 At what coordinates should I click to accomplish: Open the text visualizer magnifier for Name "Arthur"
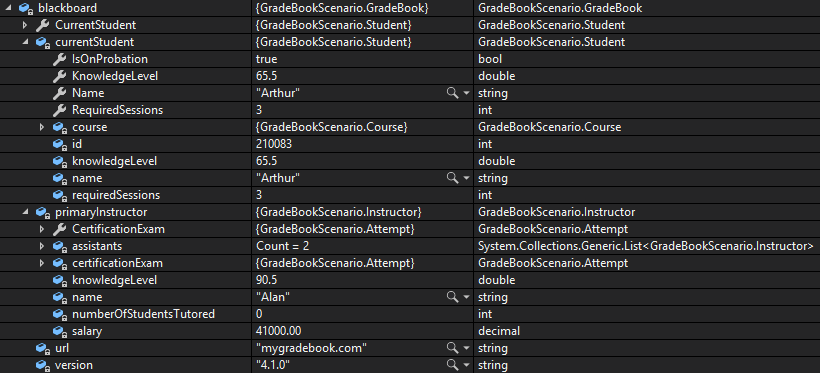[452, 93]
